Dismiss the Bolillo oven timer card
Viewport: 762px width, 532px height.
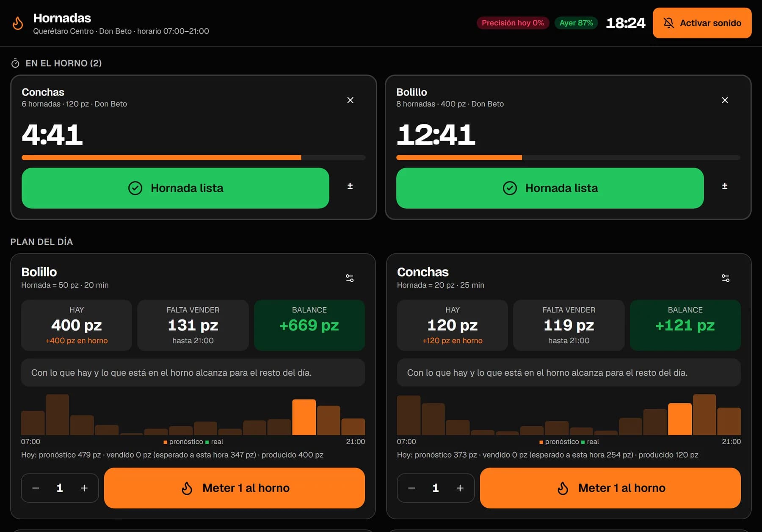tap(725, 100)
